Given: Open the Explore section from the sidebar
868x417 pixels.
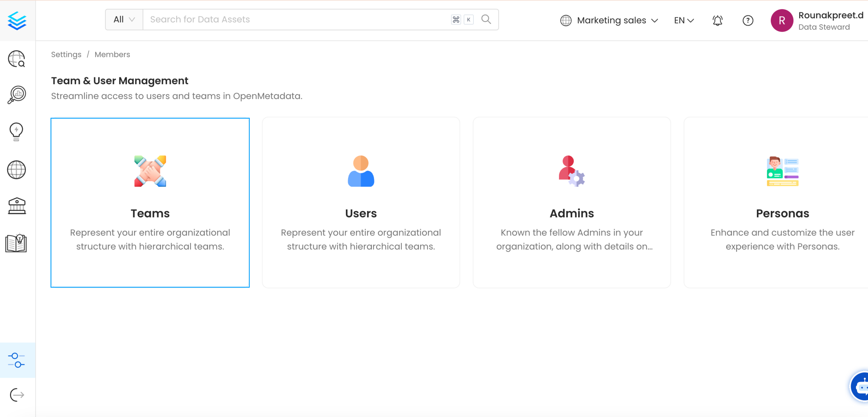Looking at the screenshot, I should tap(16, 59).
